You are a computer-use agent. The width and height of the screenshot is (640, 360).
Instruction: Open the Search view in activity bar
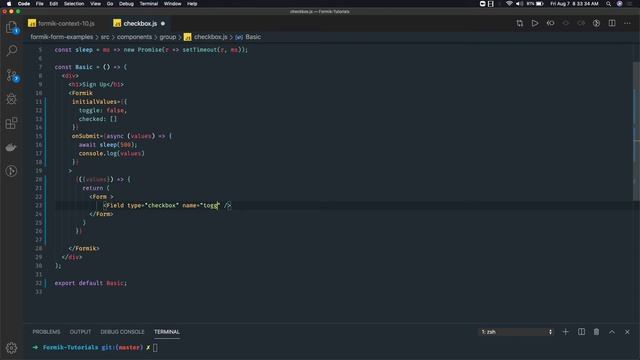click(11, 51)
